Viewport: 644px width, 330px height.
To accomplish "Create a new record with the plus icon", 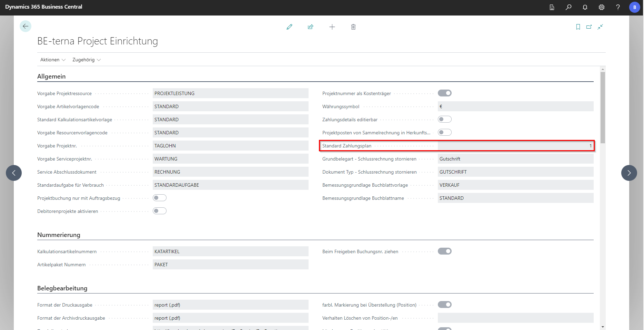I will (332, 27).
